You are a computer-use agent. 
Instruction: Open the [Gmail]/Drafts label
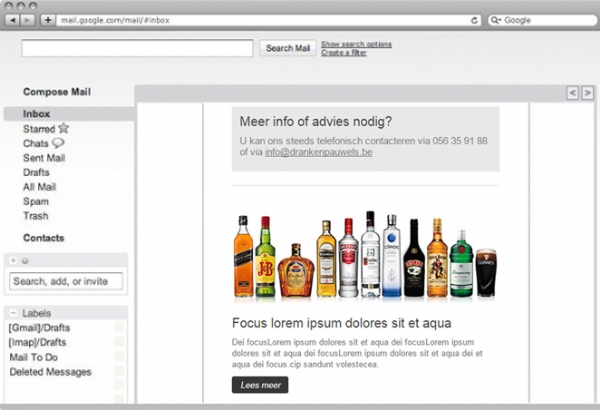[39, 328]
